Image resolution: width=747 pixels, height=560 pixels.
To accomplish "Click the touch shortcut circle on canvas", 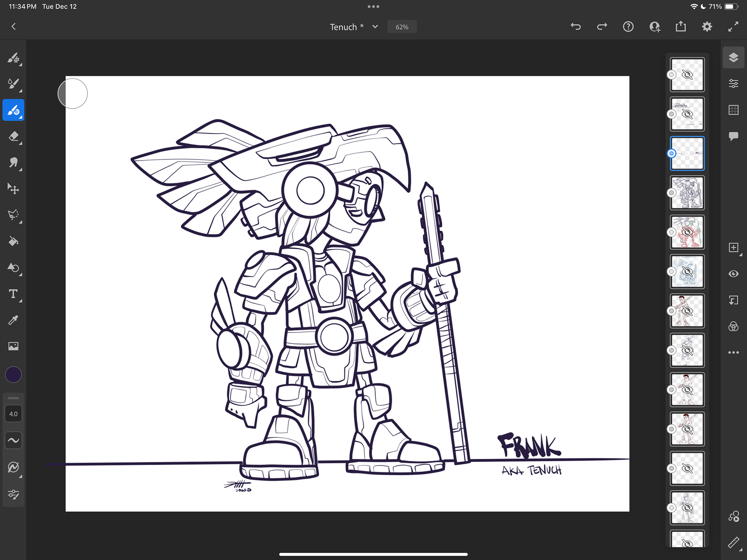I will pos(73,93).
